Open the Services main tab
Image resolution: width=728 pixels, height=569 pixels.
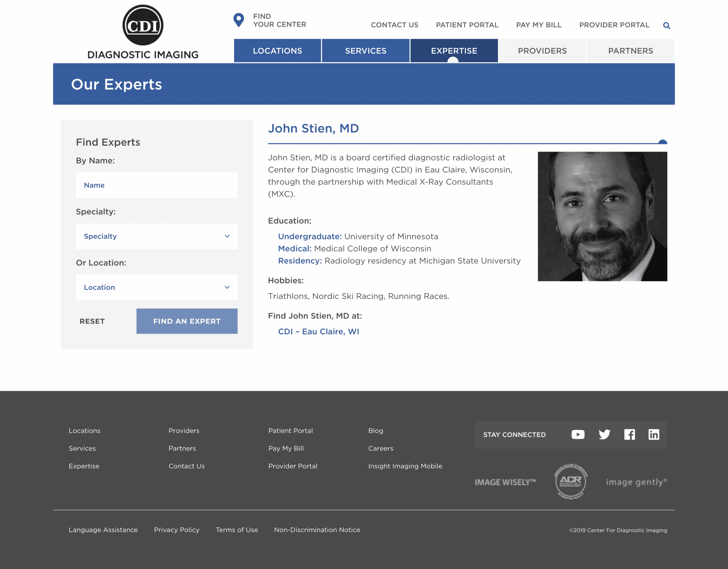(x=366, y=51)
